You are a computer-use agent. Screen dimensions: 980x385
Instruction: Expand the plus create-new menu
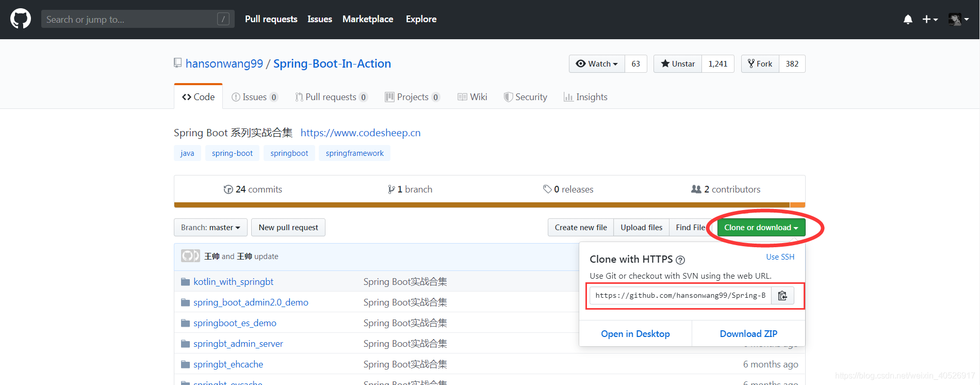pos(930,19)
